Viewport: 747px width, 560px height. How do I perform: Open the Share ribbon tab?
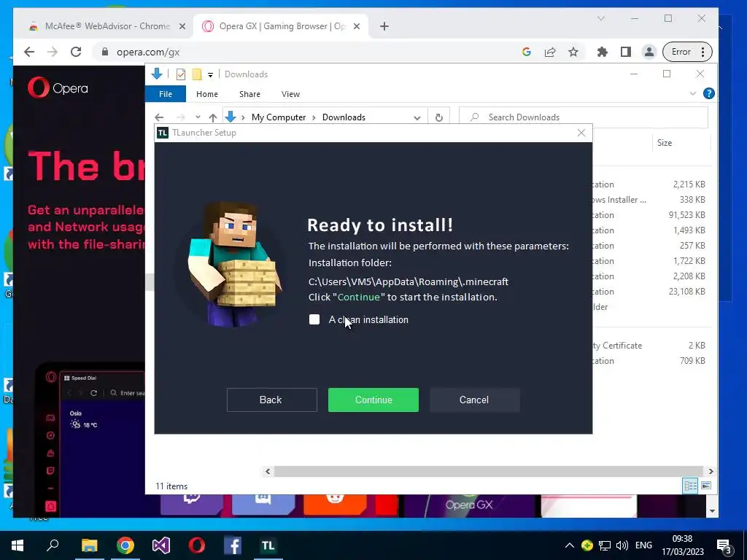(249, 94)
